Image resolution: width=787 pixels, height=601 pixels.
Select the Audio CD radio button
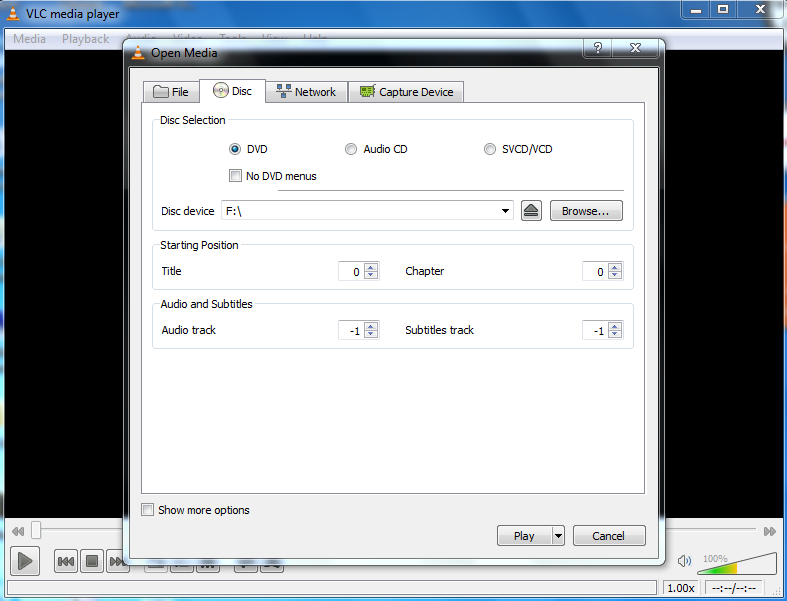click(x=351, y=149)
